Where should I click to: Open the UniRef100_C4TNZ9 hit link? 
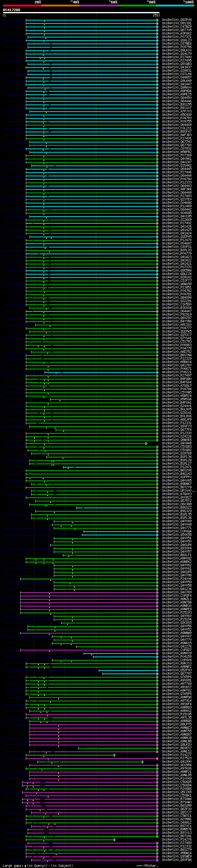pos(177,26)
